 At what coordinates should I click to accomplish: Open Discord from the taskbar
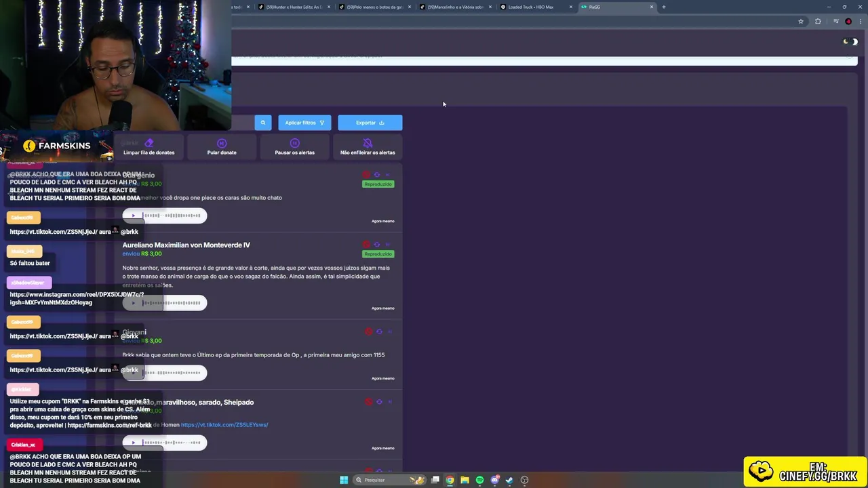coord(495,480)
